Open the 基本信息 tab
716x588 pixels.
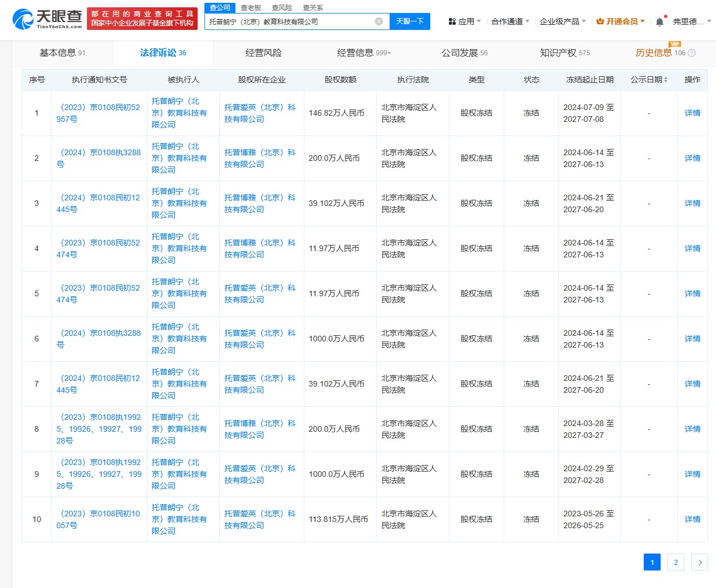pos(63,53)
